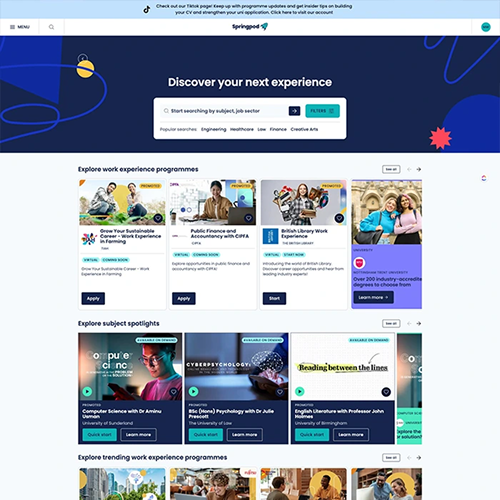See all subject spotlights
The image size is (500, 500).
(391, 323)
